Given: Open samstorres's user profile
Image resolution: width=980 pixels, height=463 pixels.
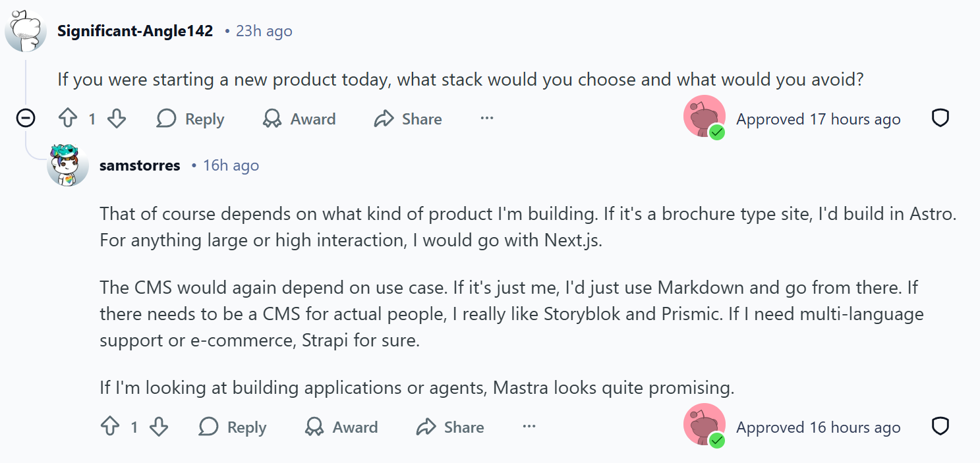Looking at the screenshot, I should (x=140, y=165).
